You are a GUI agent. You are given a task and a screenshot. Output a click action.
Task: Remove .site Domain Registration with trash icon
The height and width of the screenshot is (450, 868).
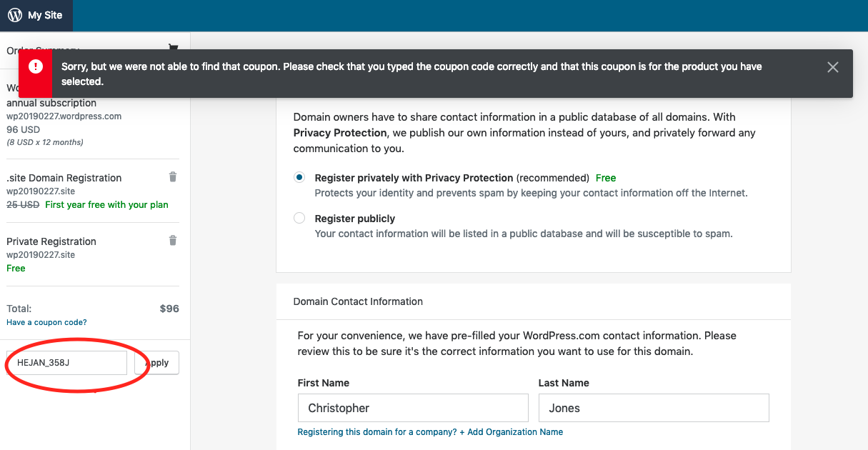(172, 176)
